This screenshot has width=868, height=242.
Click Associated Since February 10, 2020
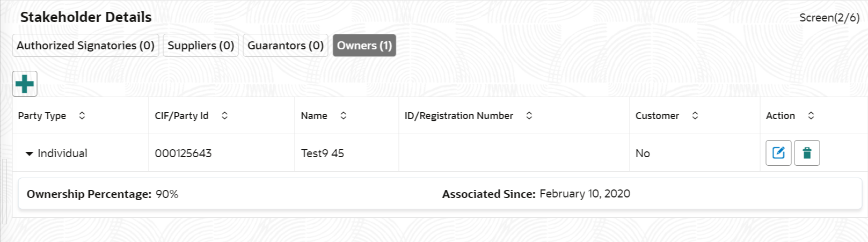tap(536, 194)
